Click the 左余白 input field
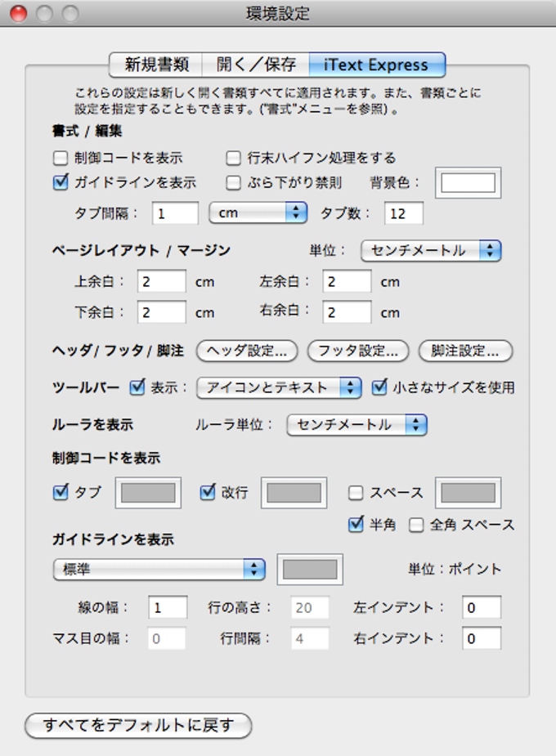The image size is (556, 756). click(347, 281)
